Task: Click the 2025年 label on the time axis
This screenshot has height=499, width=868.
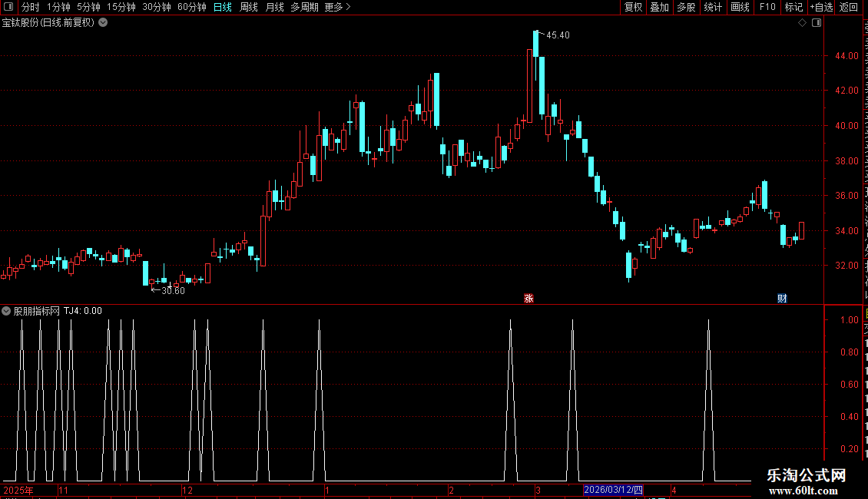Action: pos(18,490)
